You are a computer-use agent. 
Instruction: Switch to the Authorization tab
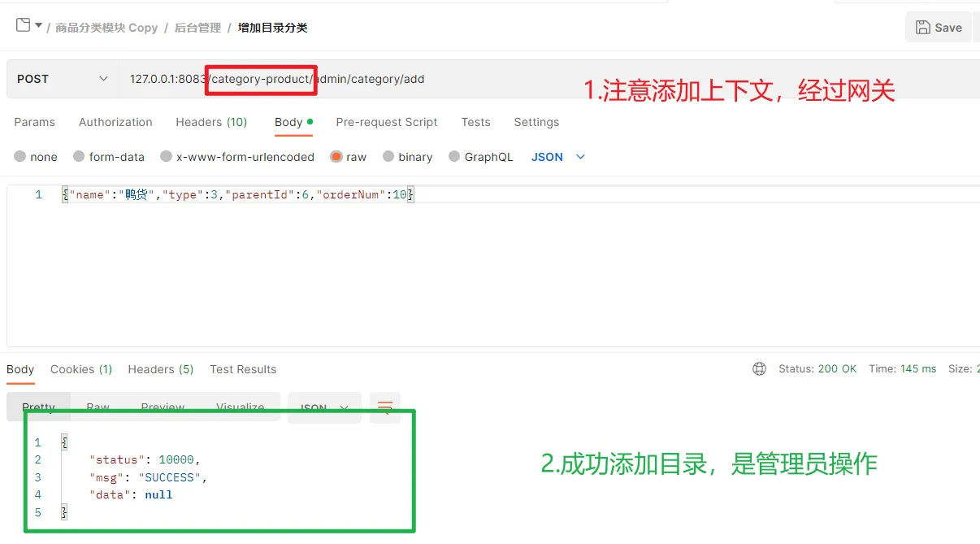click(x=115, y=122)
